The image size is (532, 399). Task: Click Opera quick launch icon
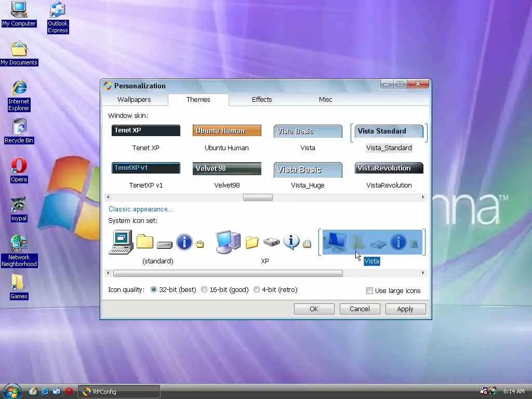click(x=69, y=391)
